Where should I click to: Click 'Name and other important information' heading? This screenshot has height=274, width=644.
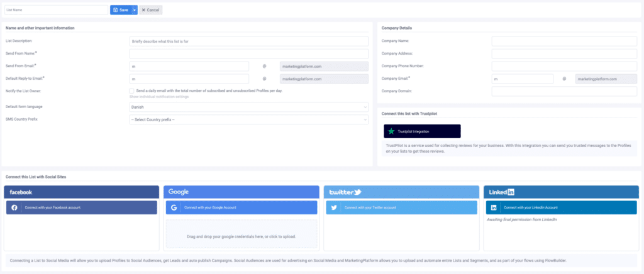40,28
